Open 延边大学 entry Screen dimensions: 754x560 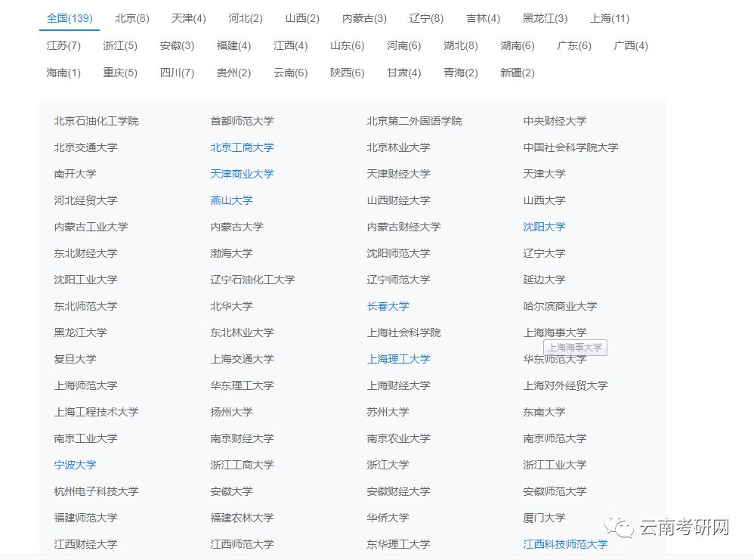coord(544,280)
